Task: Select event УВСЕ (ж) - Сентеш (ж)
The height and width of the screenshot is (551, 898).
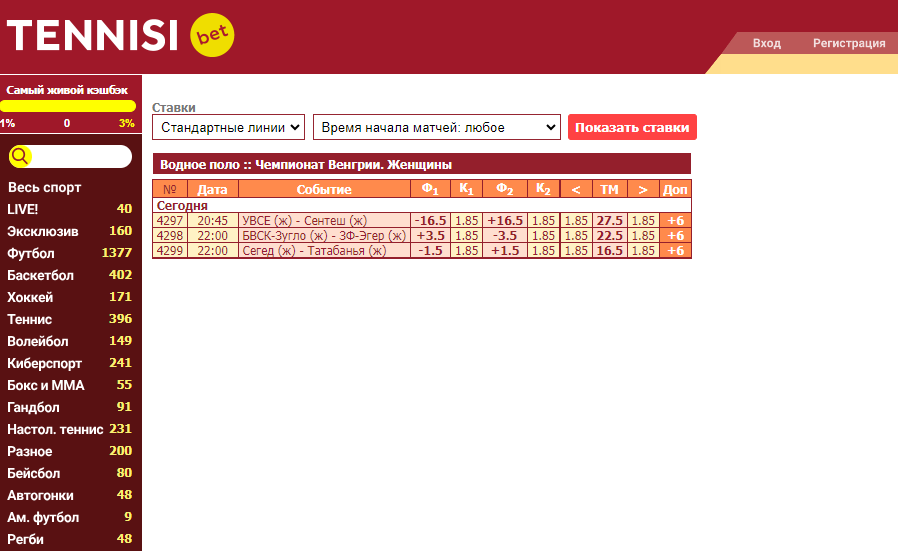Action: [304, 221]
